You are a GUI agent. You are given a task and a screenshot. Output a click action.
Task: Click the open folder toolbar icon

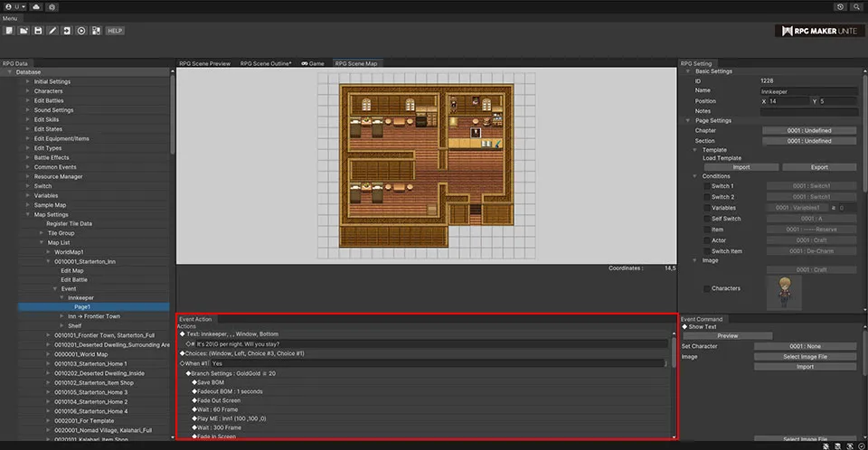pos(23,31)
